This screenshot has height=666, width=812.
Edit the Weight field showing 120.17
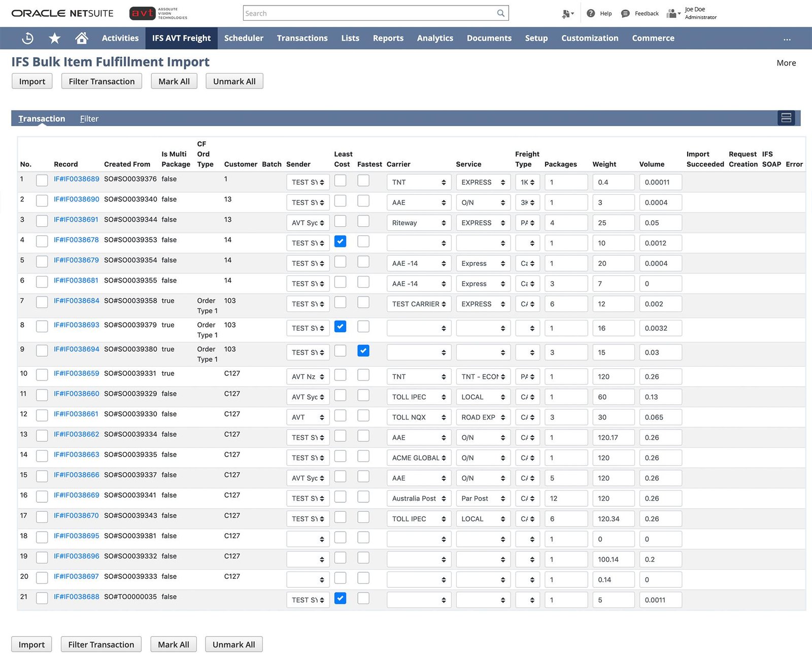click(x=613, y=438)
